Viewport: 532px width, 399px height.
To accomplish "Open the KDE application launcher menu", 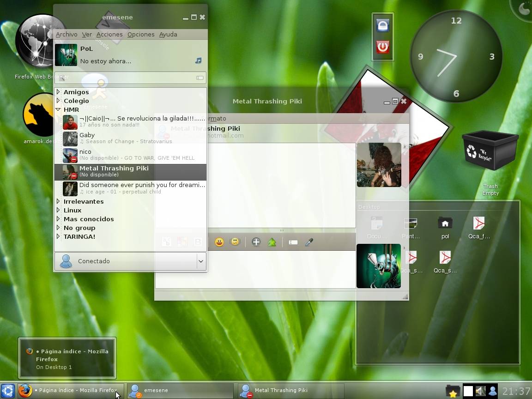I will (8, 391).
